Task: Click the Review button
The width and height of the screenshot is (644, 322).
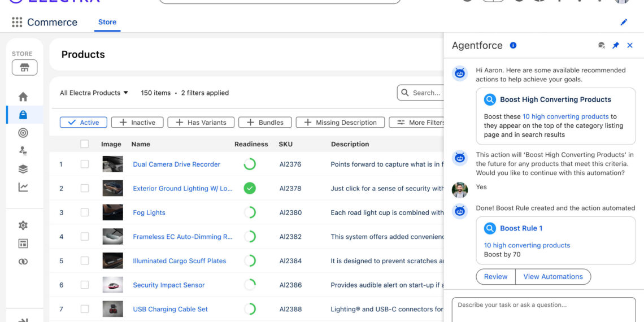Action: pyautogui.click(x=496, y=277)
